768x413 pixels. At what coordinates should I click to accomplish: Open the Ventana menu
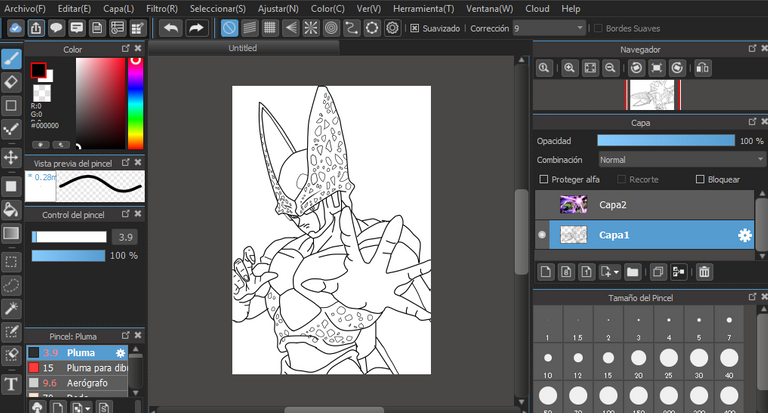click(490, 9)
